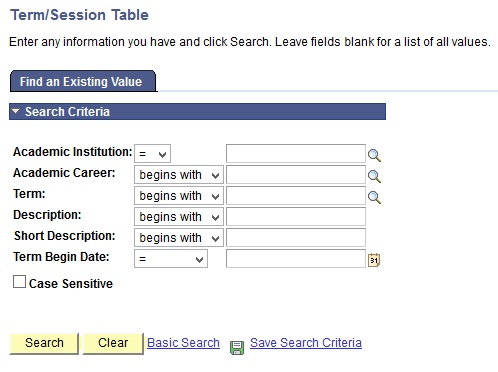The height and width of the screenshot is (372, 498).
Task: Click the Clear button
Action: tap(113, 343)
